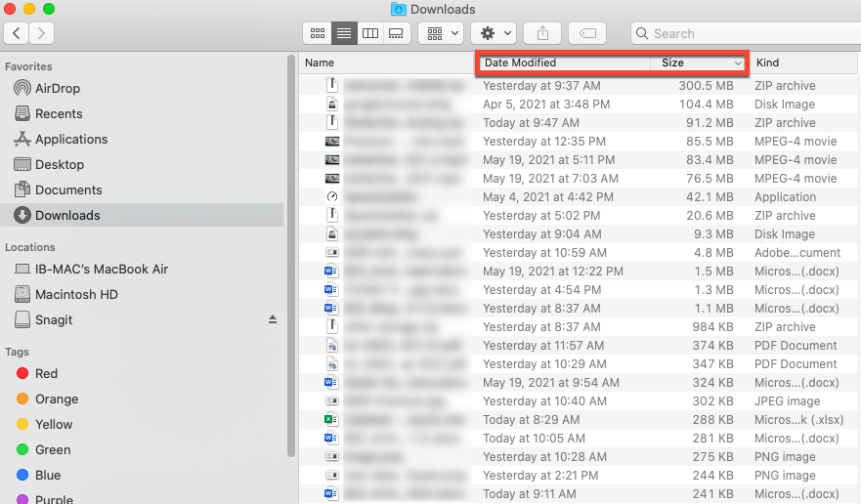Switch to gallery view
861x504 pixels.
(396, 33)
